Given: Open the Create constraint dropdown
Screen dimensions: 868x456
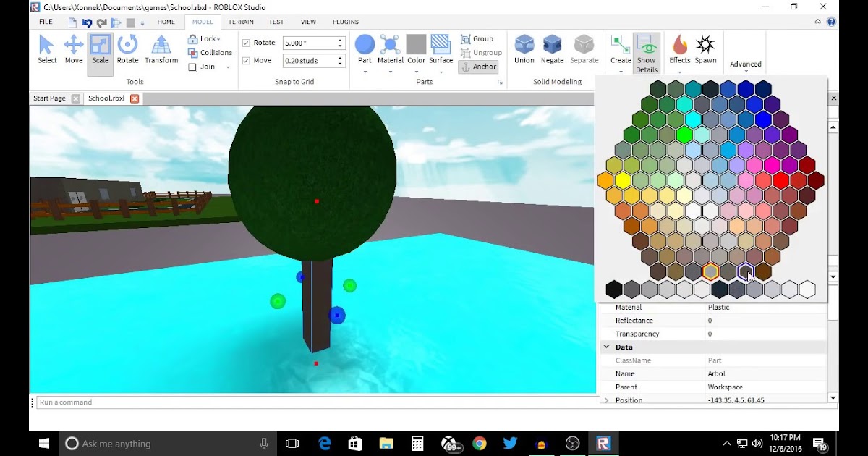Looking at the screenshot, I should coord(620,72).
